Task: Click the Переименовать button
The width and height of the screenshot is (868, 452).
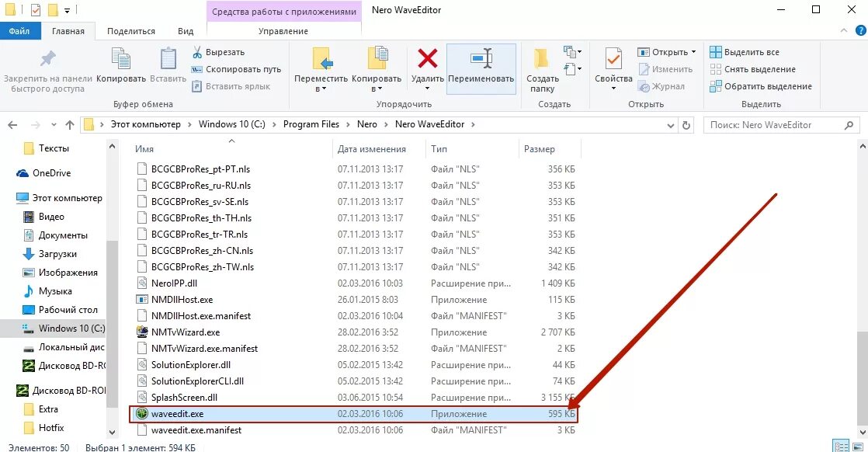Action: 481,68
